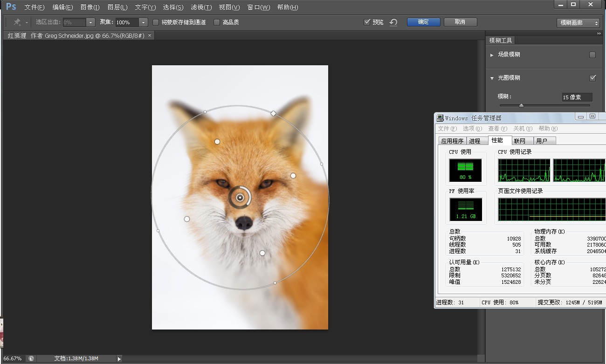Disable the 光圈模糊 checkbox
Viewport: 606px width, 364px height.
pyautogui.click(x=592, y=78)
